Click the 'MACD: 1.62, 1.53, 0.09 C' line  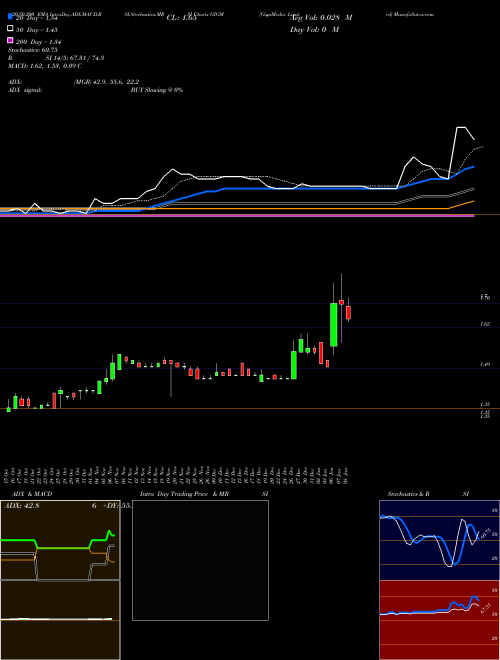point(45,66)
